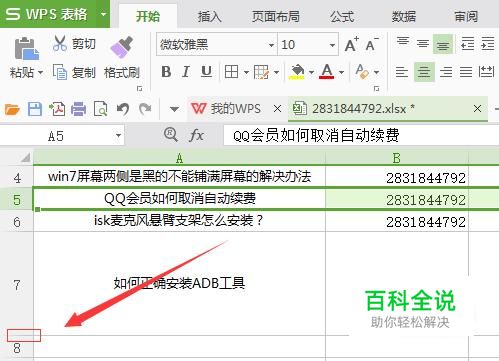Decrease font size with A- icon
499x361 pixels.
click(x=372, y=44)
